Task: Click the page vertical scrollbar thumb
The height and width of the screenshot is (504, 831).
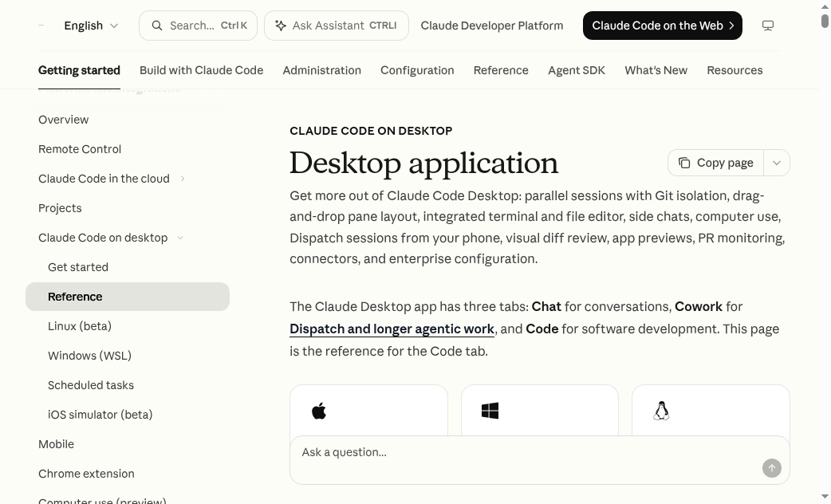Action: [825, 22]
